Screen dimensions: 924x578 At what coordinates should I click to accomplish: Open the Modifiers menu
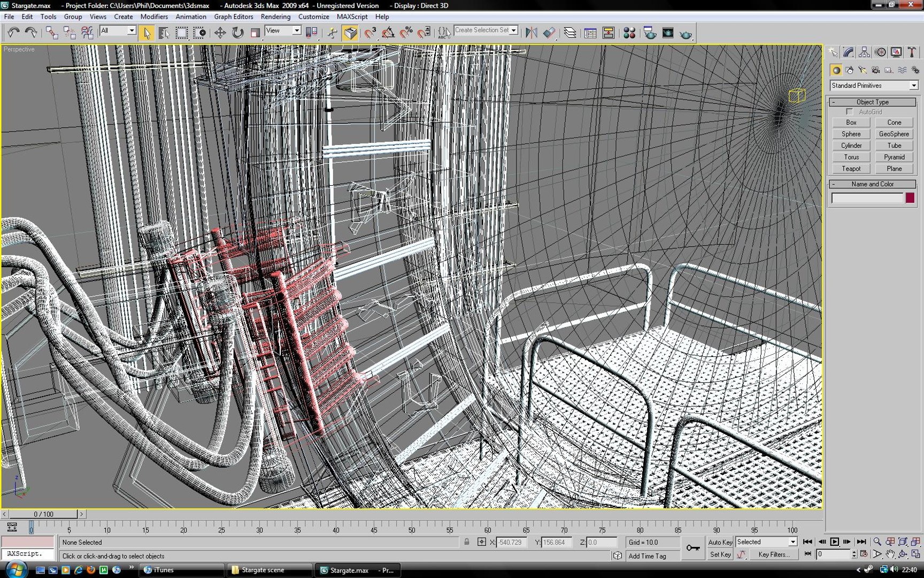tap(154, 17)
